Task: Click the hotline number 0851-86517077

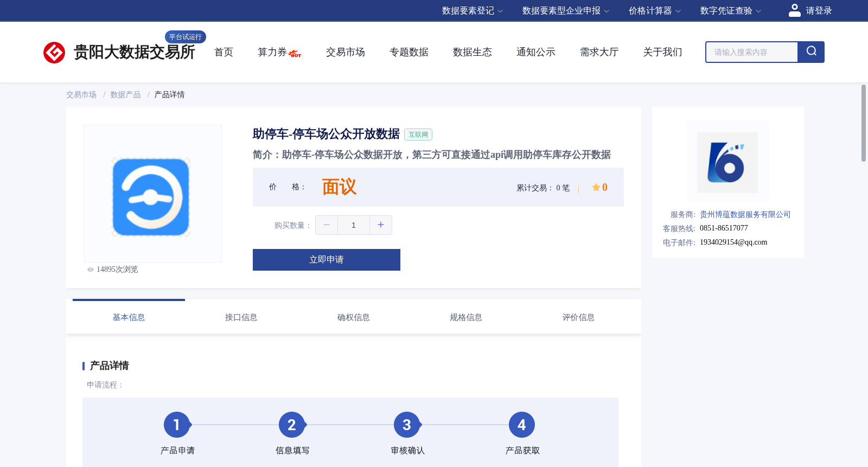Action: 724,228
